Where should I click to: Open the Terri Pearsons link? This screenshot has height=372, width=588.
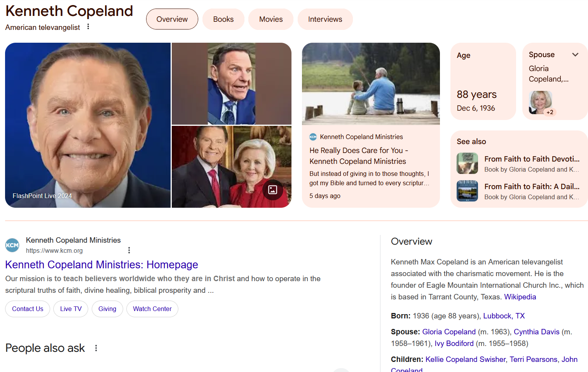534,359
